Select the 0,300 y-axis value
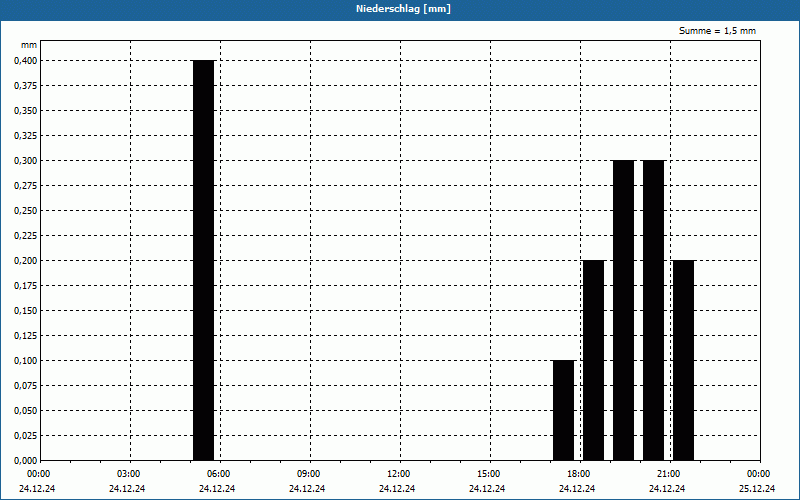This screenshot has width=800, height=500. 26,161
